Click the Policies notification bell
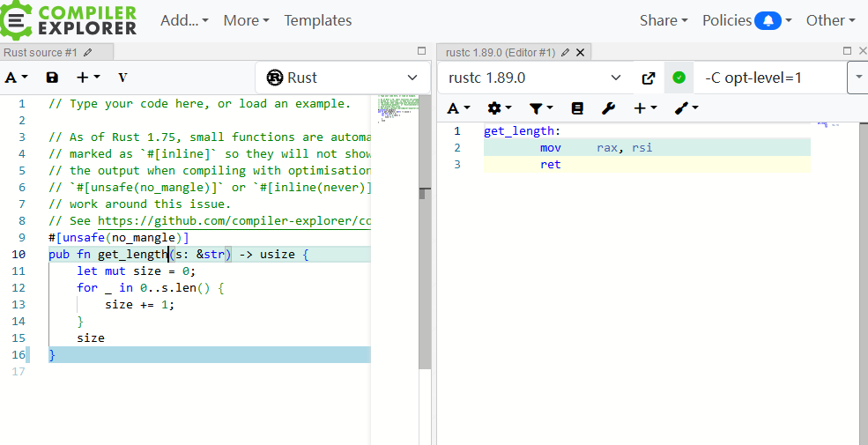Viewport: 868px width, 445px height. click(x=768, y=20)
